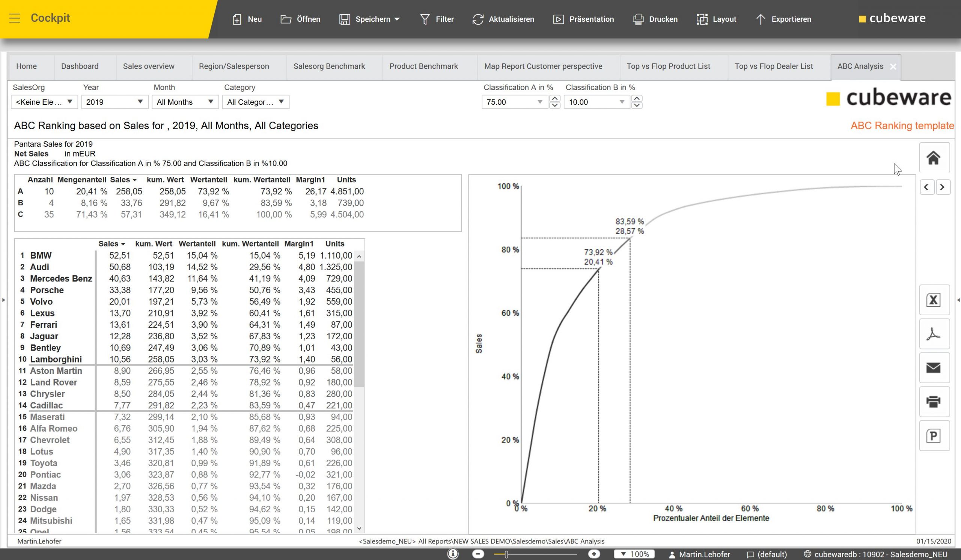The height and width of the screenshot is (560, 961).
Task: Export to Excel icon
Action: (x=934, y=300)
